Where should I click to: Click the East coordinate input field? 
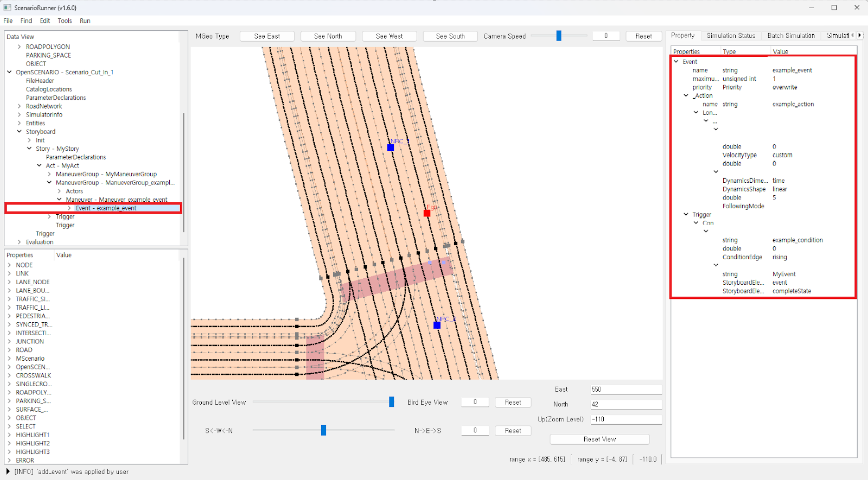[626, 389]
